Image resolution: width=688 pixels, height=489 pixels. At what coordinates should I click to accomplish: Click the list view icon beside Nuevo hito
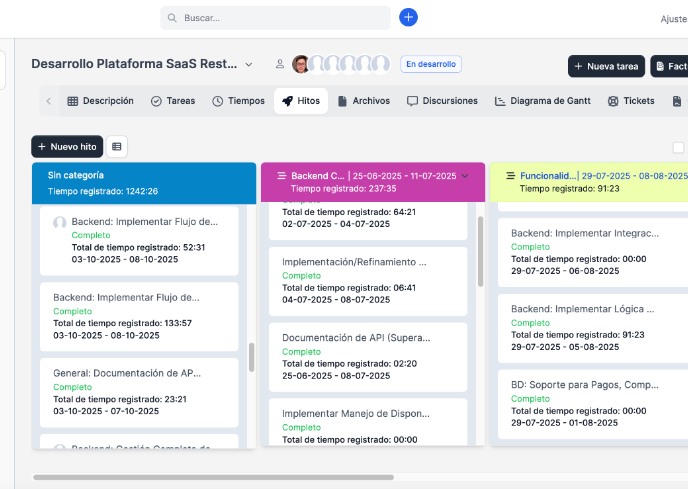click(x=117, y=147)
